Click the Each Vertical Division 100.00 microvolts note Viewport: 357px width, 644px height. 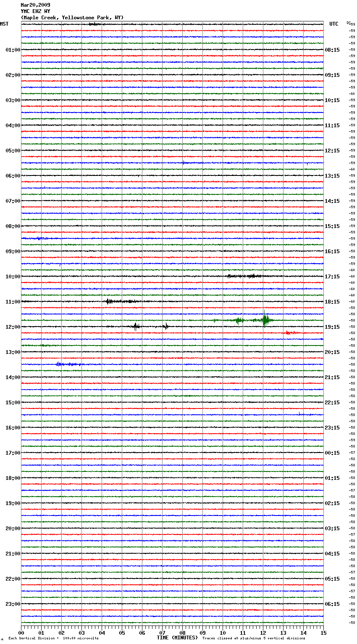click(x=53, y=639)
